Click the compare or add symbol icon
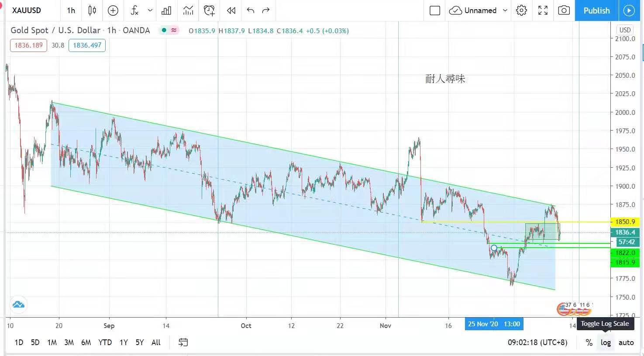Screen dimensions: 644x356 [x=113, y=10]
